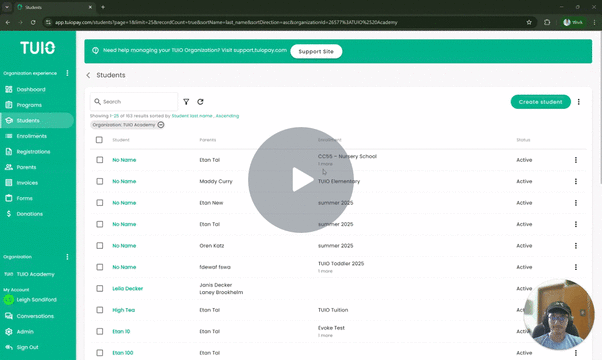Click the Forms clipboard icon
Image resolution: width=602 pixels, height=360 pixels.
pos(9,198)
